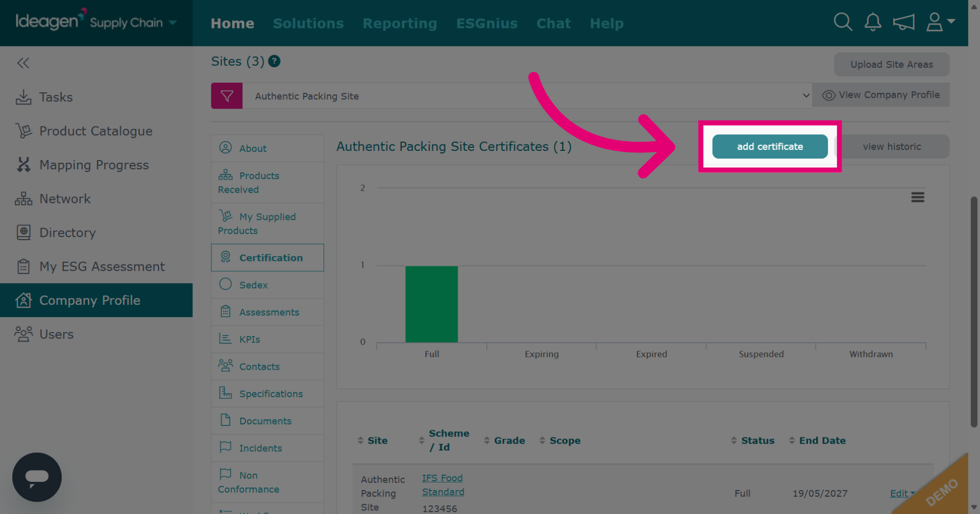Open Mapping Progress in sidebar

click(96, 165)
